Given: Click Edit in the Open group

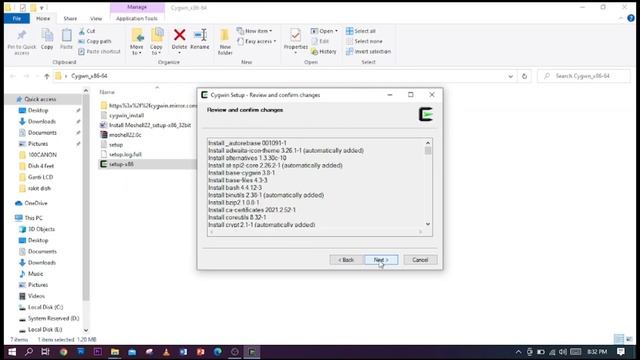Looking at the screenshot, I should point(320,41).
